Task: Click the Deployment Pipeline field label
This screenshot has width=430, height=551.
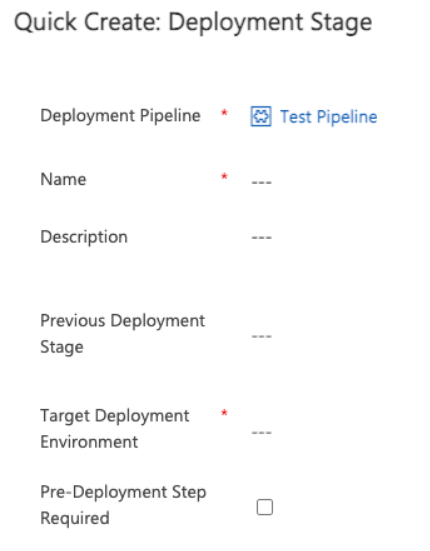Action: click(x=120, y=116)
